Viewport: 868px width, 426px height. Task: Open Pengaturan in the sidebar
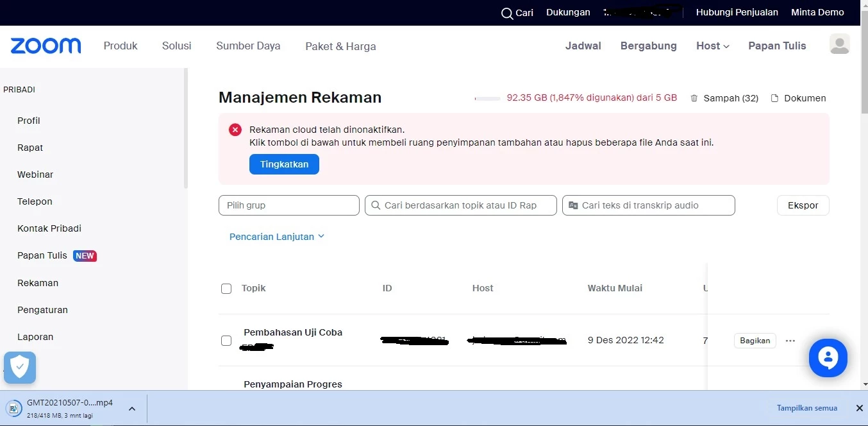coord(42,310)
